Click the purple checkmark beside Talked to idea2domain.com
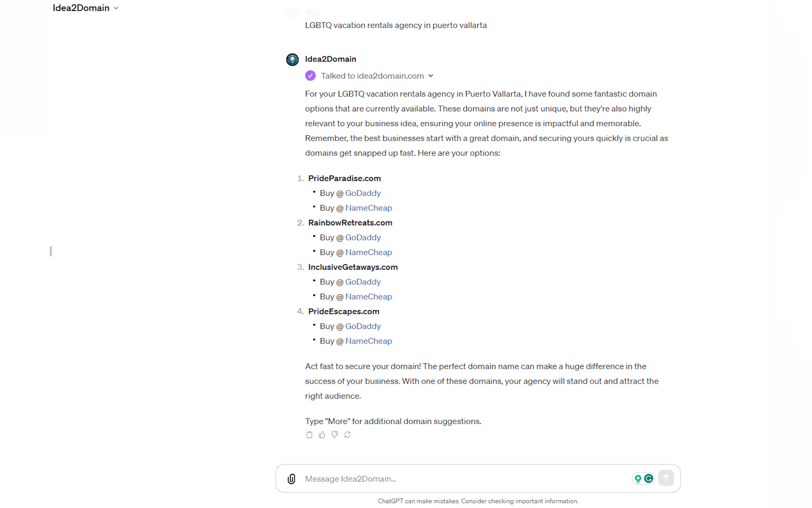This screenshot has height=508, width=812. [310, 76]
